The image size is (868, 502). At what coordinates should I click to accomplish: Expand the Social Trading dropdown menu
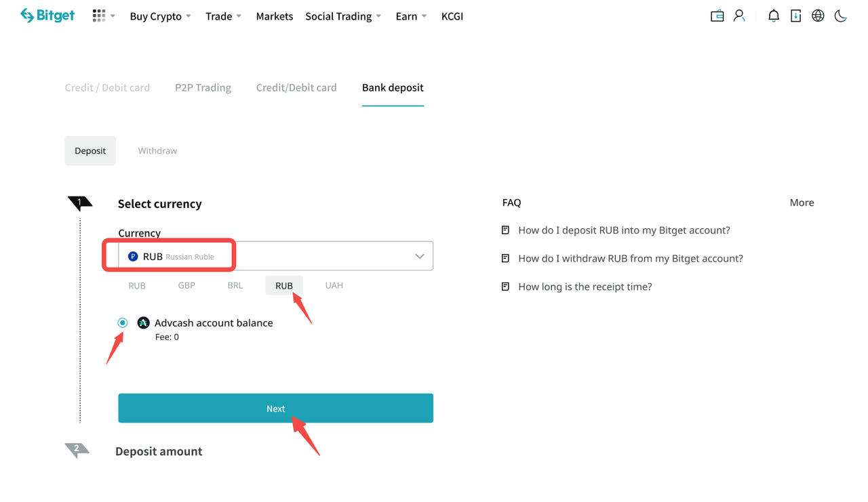(343, 16)
